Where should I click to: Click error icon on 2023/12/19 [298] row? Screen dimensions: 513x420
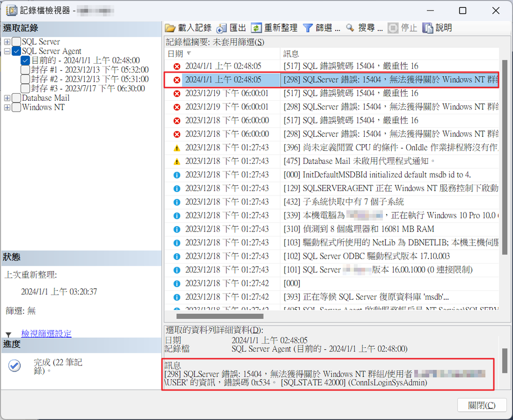pyautogui.click(x=177, y=107)
